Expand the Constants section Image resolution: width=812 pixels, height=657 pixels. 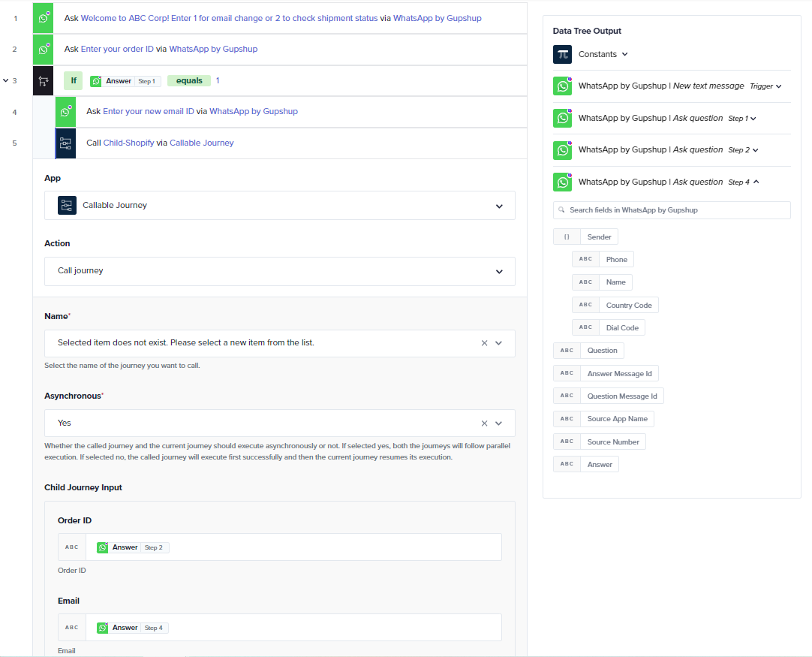(625, 54)
